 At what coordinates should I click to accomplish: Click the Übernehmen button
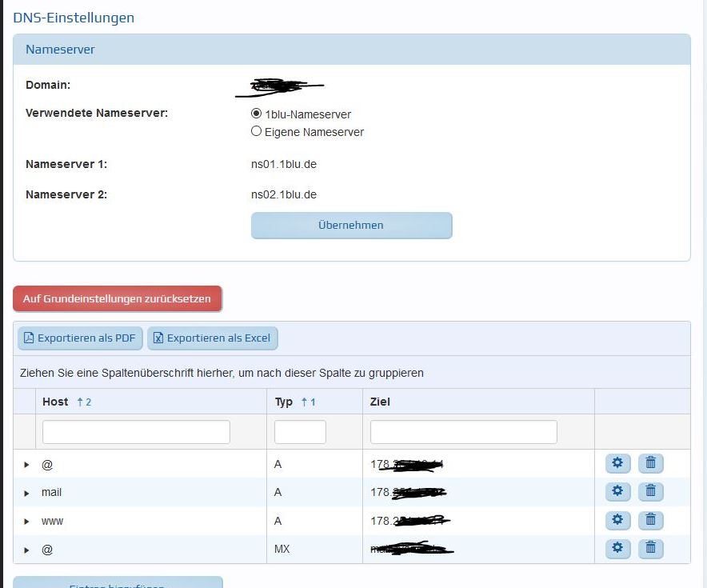[351, 225]
